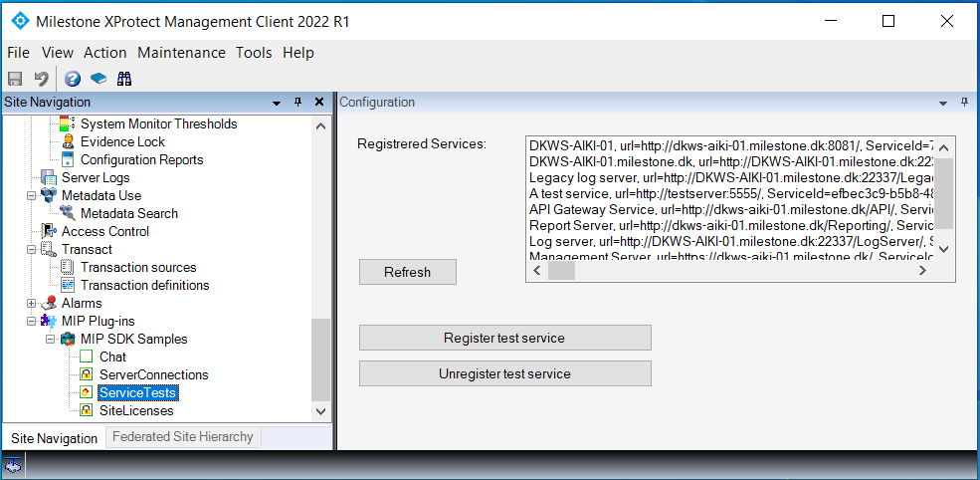Screen dimensions: 980x480
Task: Click the Undo toolbar icon
Action: (x=41, y=79)
